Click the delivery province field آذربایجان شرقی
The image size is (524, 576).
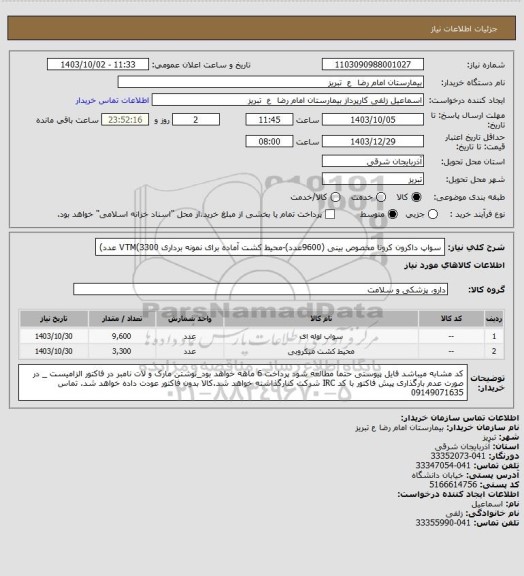[x=373, y=161]
